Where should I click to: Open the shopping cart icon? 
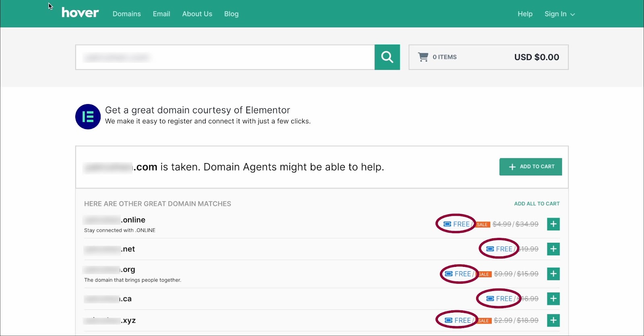[x=423, y=57]
